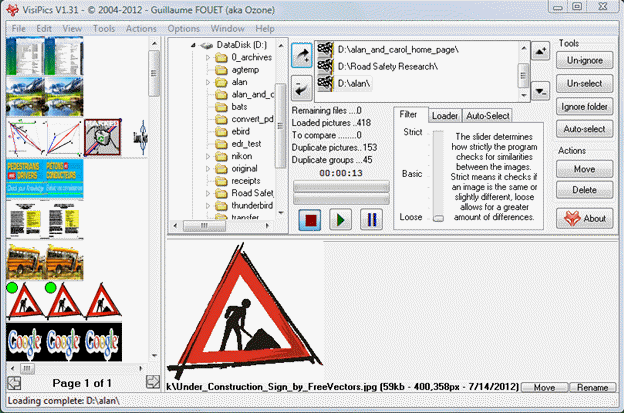Switch to the Loader tab
The image size is (624, 413).
[445, 116]
